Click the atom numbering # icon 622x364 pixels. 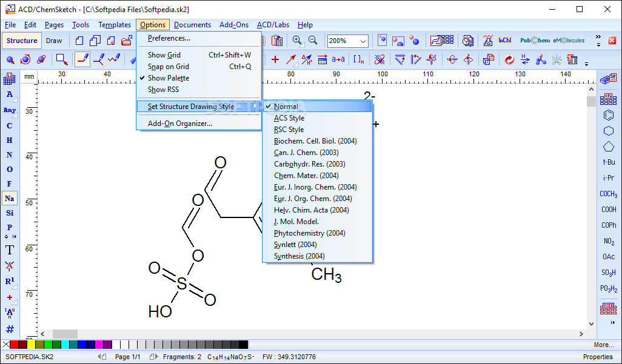10,329
